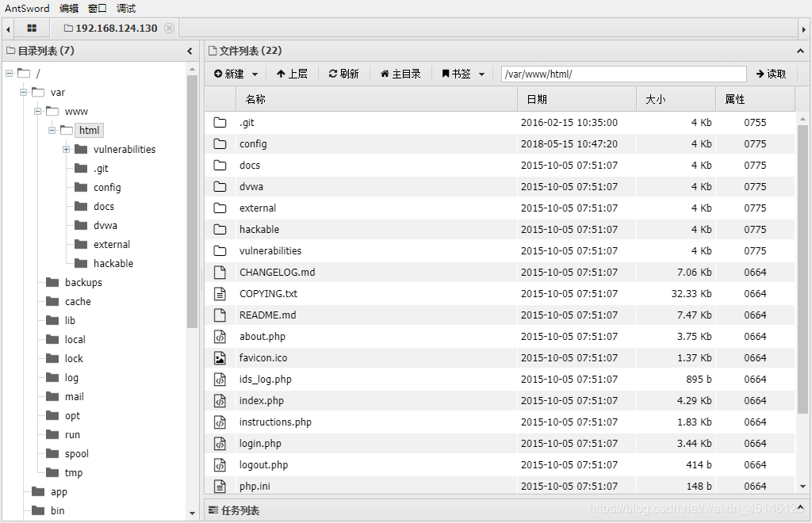Select the instructions.php file name
The image size is (812, 523).
275,422
